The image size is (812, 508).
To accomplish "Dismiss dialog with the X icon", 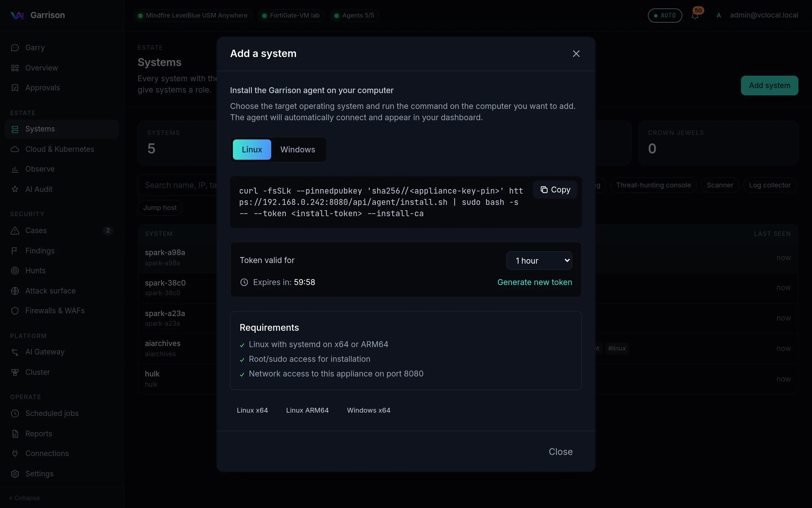I will point(576,54).
